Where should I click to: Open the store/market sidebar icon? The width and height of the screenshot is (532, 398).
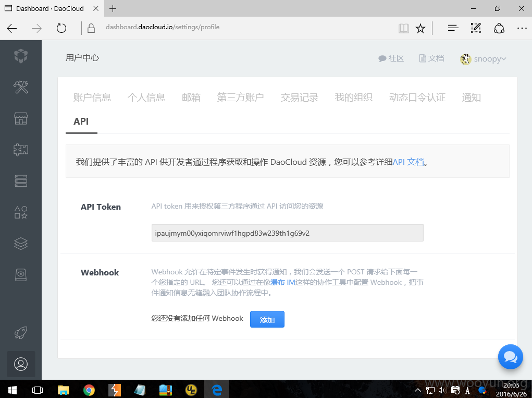[21, 118]
